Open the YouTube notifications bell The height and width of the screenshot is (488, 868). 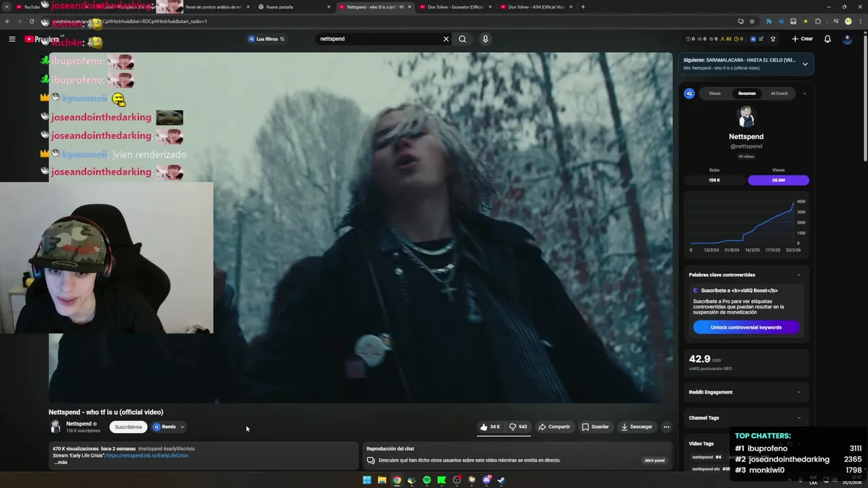click(827, 39)
